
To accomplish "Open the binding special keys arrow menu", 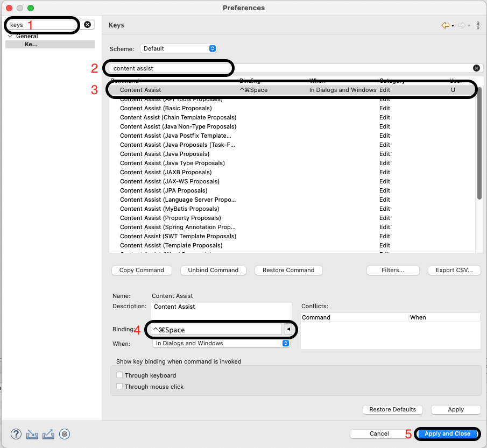I will tap(288, 329).
